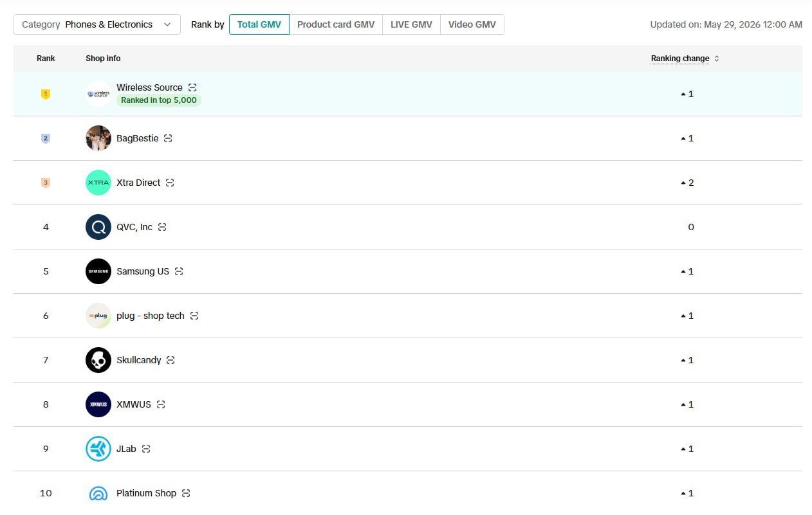Image resolution: width=812 pixels, height=515 pixels.
Task: Sort by the Ranking change column arrows
Action: [717, 59]
